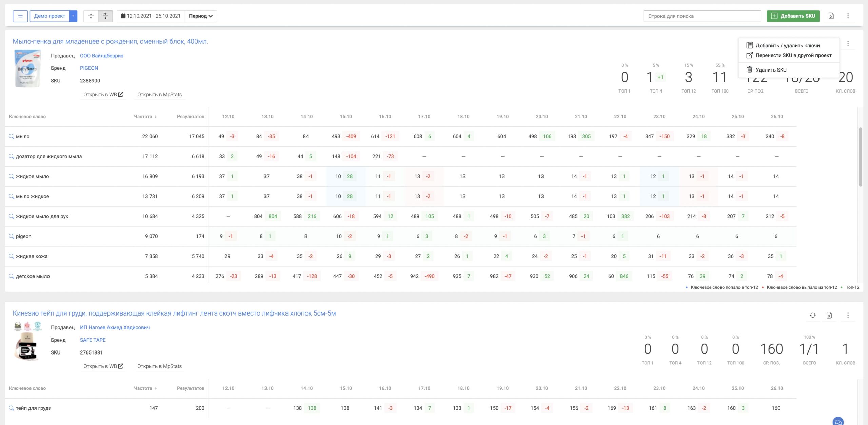This screenshot has height=425, width=868.
Task: Enable the compact row height view toggle
Action: [91, 16]
